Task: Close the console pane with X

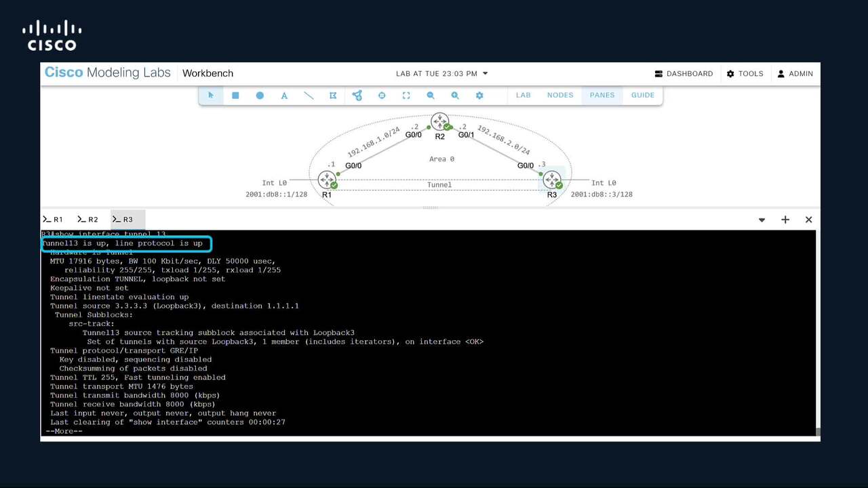Action: tap(808, 220)
